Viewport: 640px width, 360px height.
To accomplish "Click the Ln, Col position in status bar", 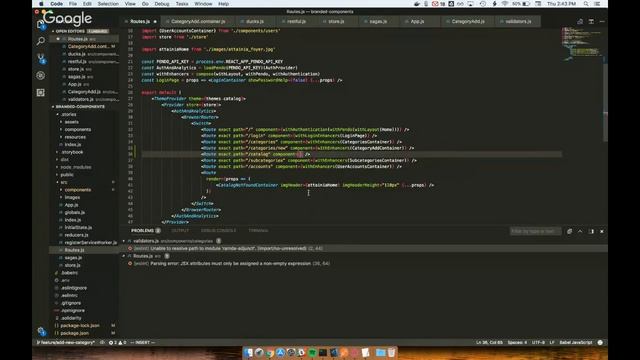I will click(489, 342).
